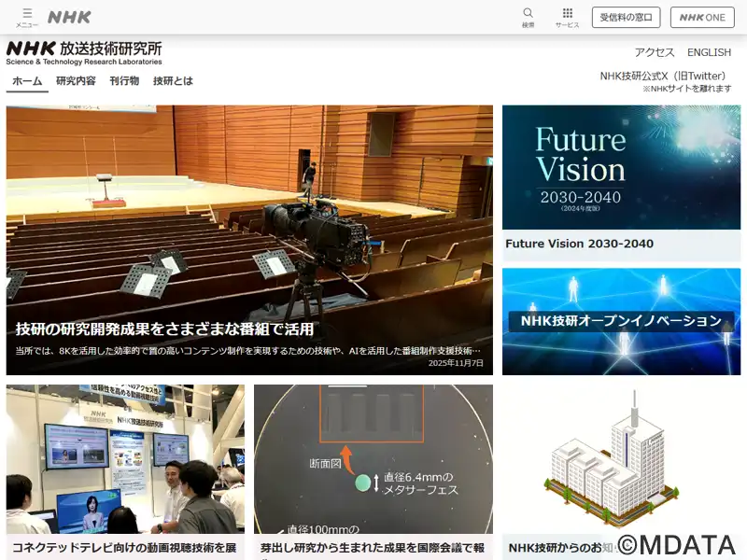The height and width of the screenshot is (560, 747).
Task: Click the NHK ONE button
Action: pos(702,18)
